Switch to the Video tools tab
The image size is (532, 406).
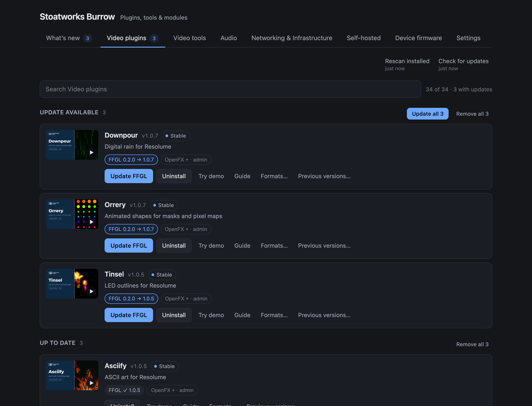[190, 38]
